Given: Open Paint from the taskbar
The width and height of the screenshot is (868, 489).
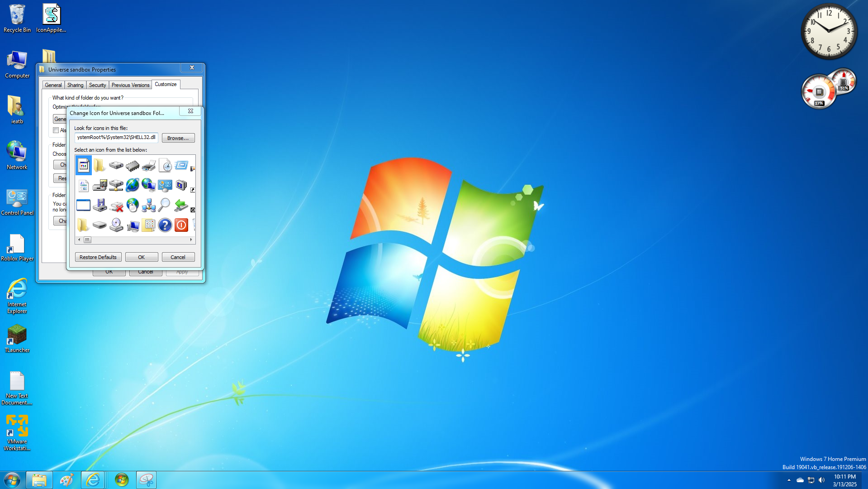Looking at the screenshot, I should click(x=66, y=480).
